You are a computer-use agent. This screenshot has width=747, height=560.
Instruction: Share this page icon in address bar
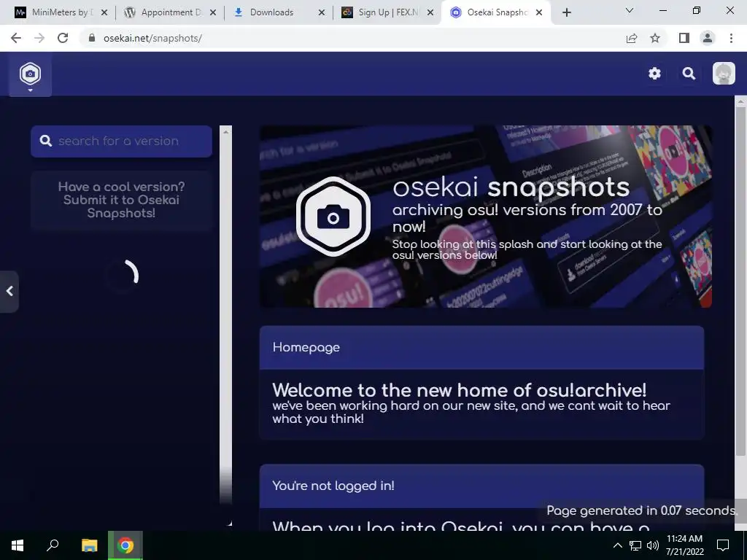[632, 38]
